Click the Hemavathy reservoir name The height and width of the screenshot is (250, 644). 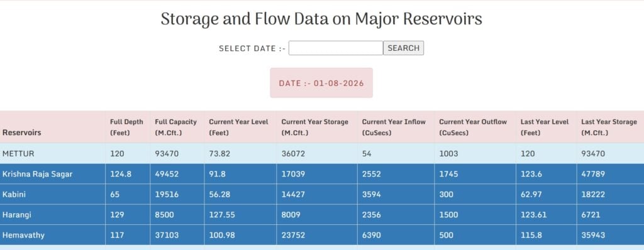(23, 235)
